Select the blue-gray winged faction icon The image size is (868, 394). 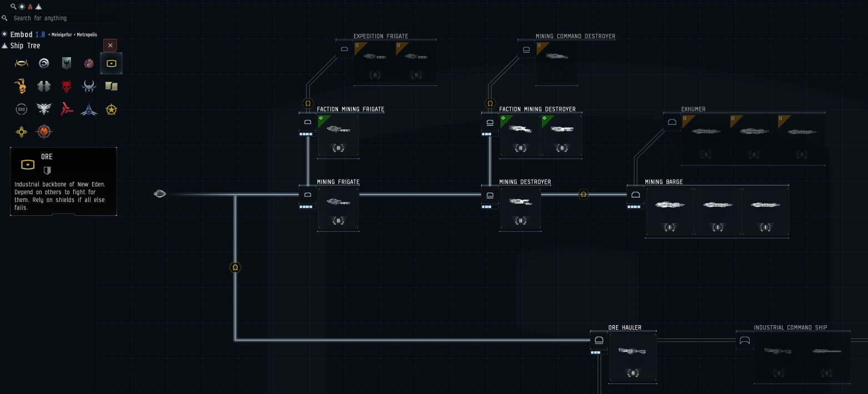[89, 86]
